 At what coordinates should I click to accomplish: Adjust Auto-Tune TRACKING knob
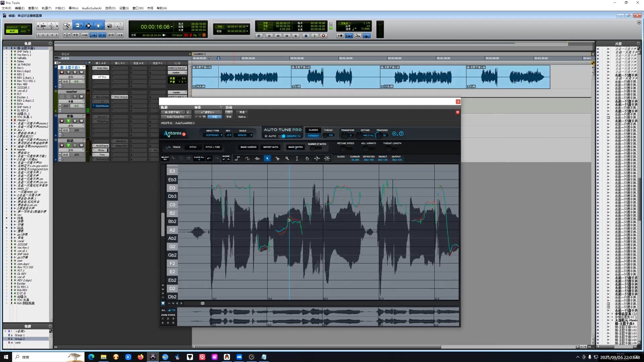coord(378,135)
